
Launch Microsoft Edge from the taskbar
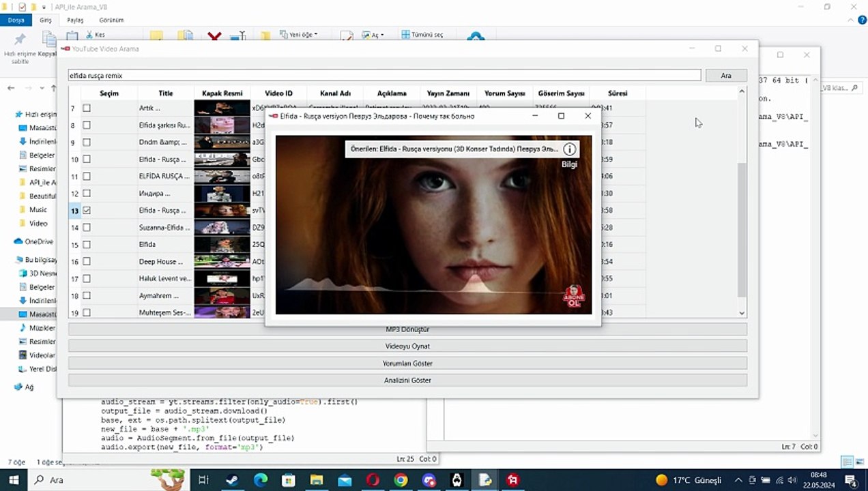tap(261, 480)
